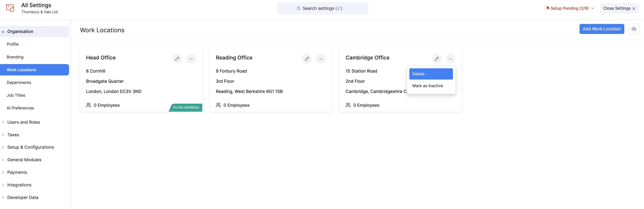
Task: Open Setup Pending (2/6) dropdown
Action: click(569, 8)
